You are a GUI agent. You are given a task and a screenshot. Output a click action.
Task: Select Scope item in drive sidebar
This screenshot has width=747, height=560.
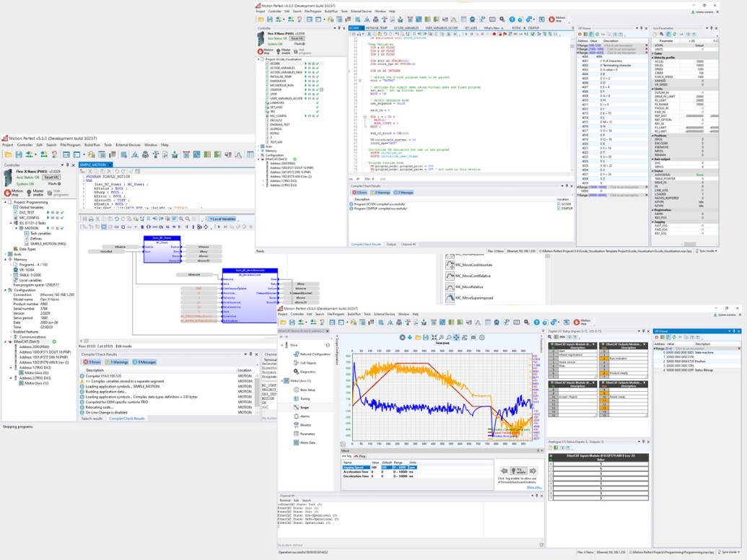point(305,408)
